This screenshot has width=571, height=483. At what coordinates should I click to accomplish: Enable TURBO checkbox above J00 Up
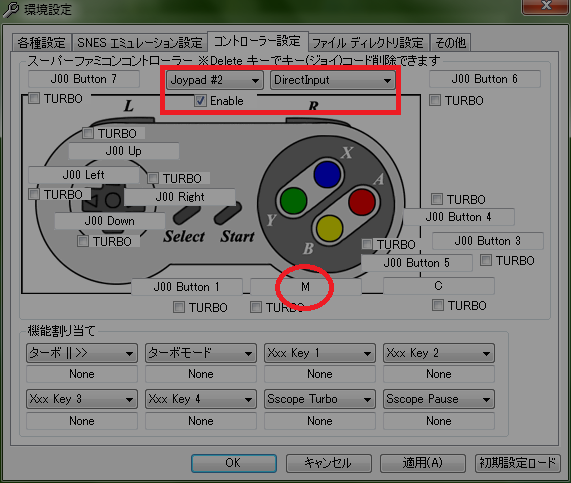tap(88, 133)
